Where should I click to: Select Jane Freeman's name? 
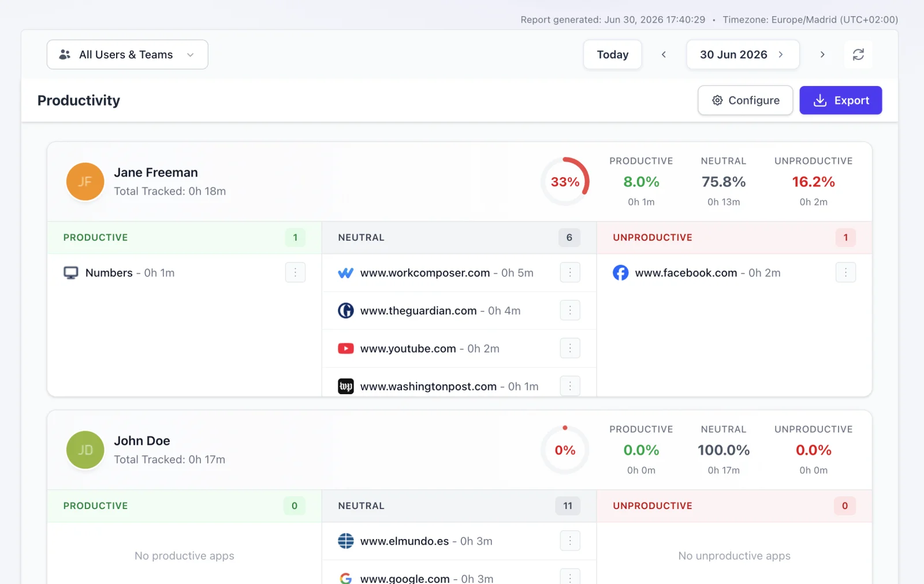[x=156, y=173]
